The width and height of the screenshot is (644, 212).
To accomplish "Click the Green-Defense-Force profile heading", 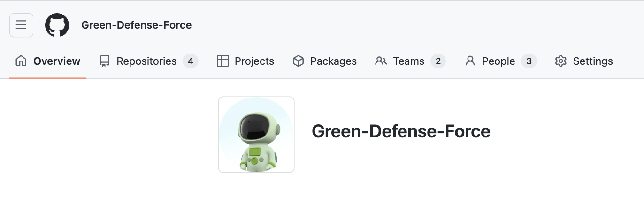I will [x=401, y=131].
